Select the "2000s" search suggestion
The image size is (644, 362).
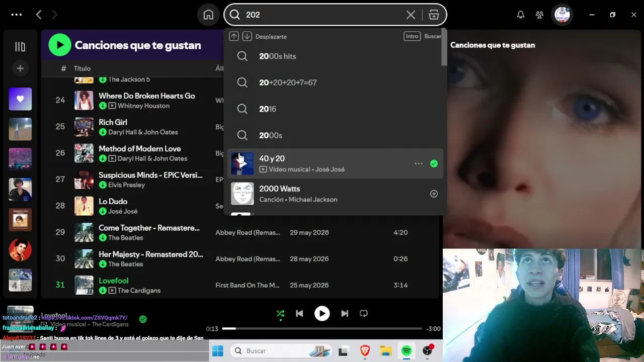pyautogui.click(x=335, y=135)
